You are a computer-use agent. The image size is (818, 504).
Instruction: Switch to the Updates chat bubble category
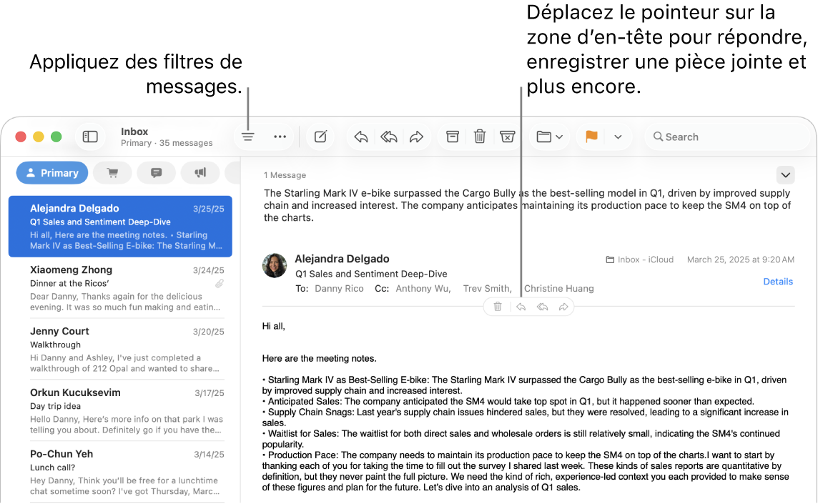pyautogui.click(x=156, y=172)
